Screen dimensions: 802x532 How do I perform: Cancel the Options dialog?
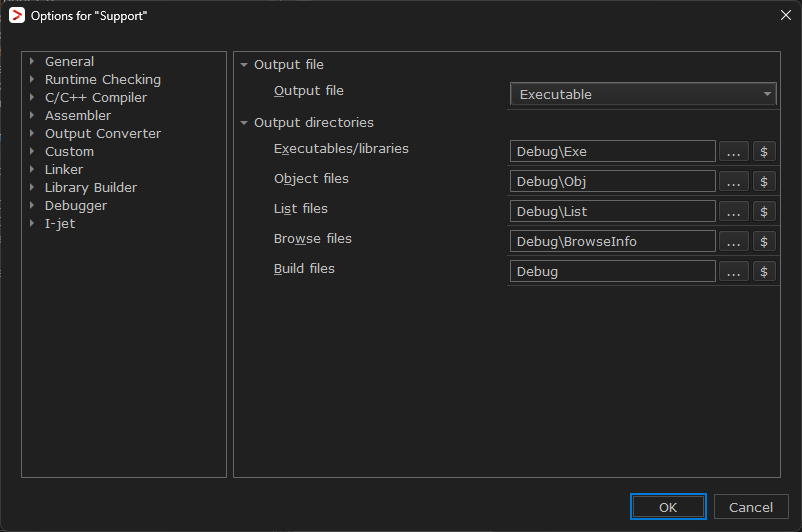(x=751, y=507)
